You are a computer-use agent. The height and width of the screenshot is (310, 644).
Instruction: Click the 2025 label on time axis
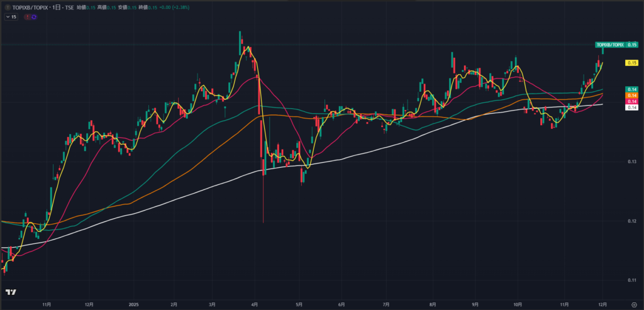point(133,304)
